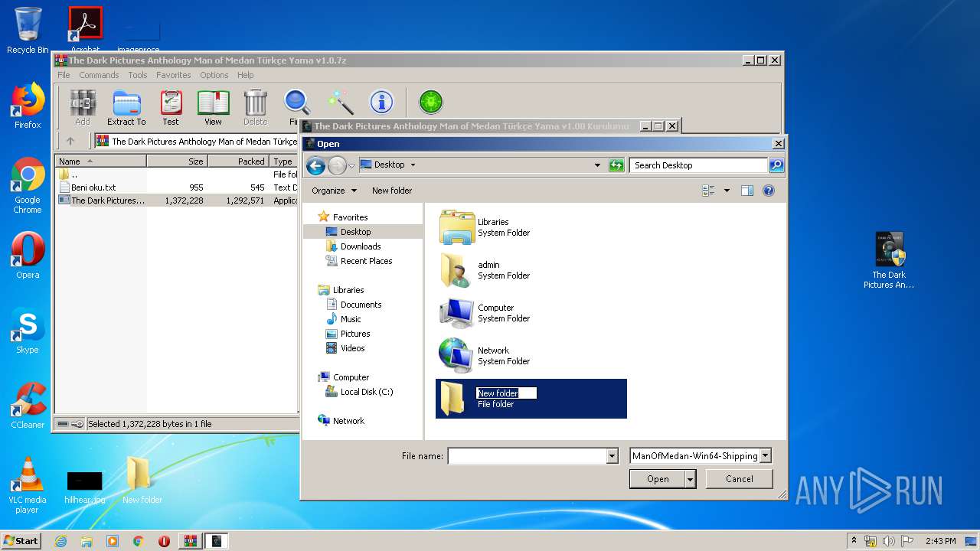The image size is (980, 551).
Task: Click the green VirusScan bug icon
Action: (x=431, y=102)
